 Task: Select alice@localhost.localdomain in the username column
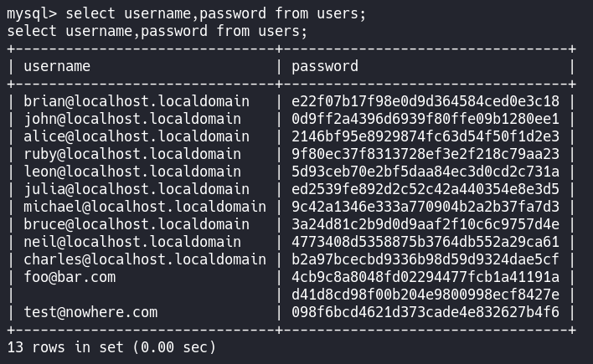point(136,136)
